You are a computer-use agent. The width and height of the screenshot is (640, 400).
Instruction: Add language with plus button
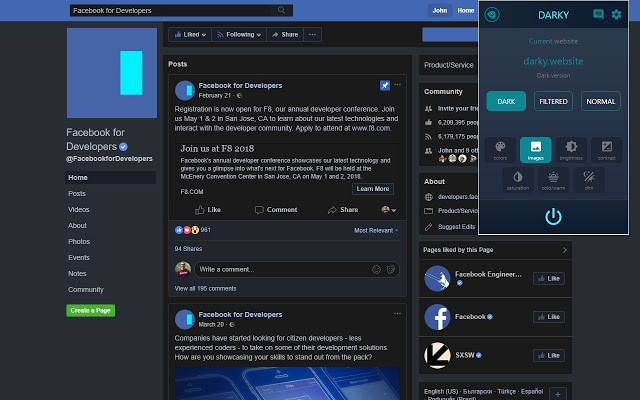pos(558,394)
